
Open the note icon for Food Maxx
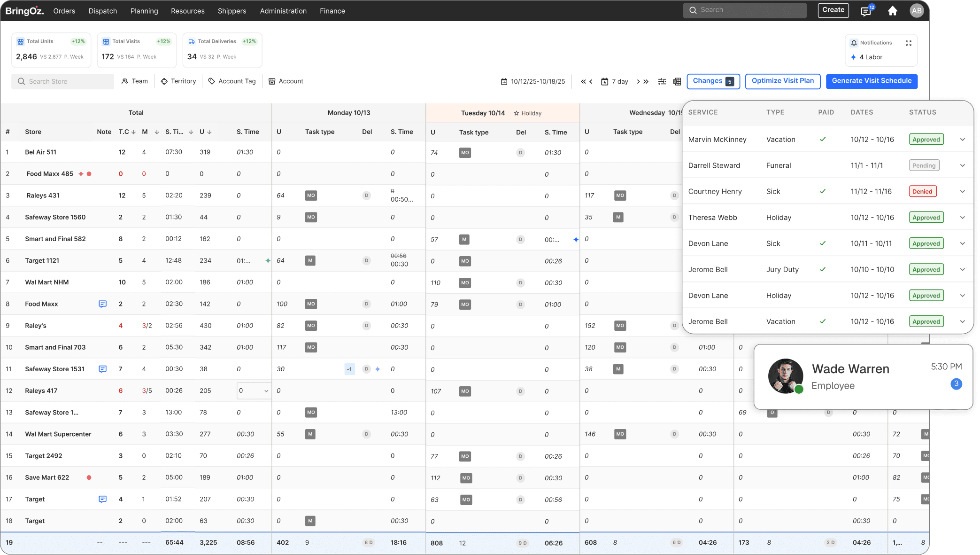(102, 304)
